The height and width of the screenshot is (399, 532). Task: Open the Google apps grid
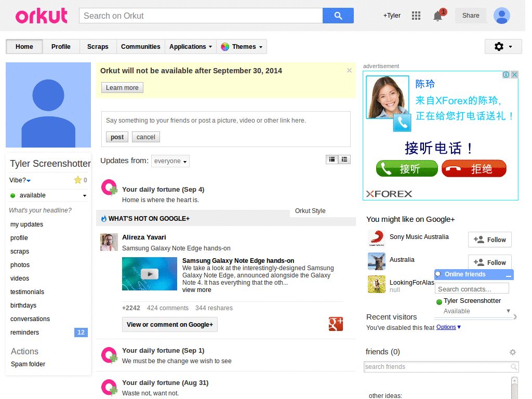416,16
